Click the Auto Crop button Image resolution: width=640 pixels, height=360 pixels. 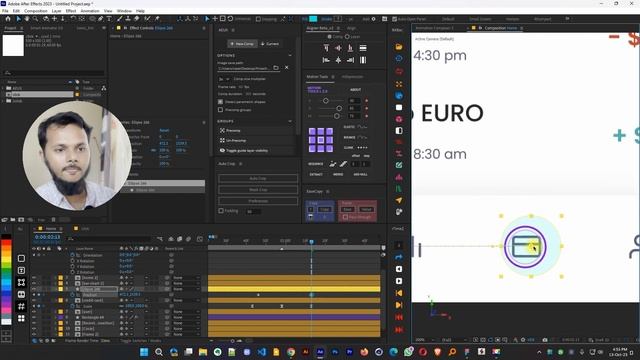coord(258,178)
